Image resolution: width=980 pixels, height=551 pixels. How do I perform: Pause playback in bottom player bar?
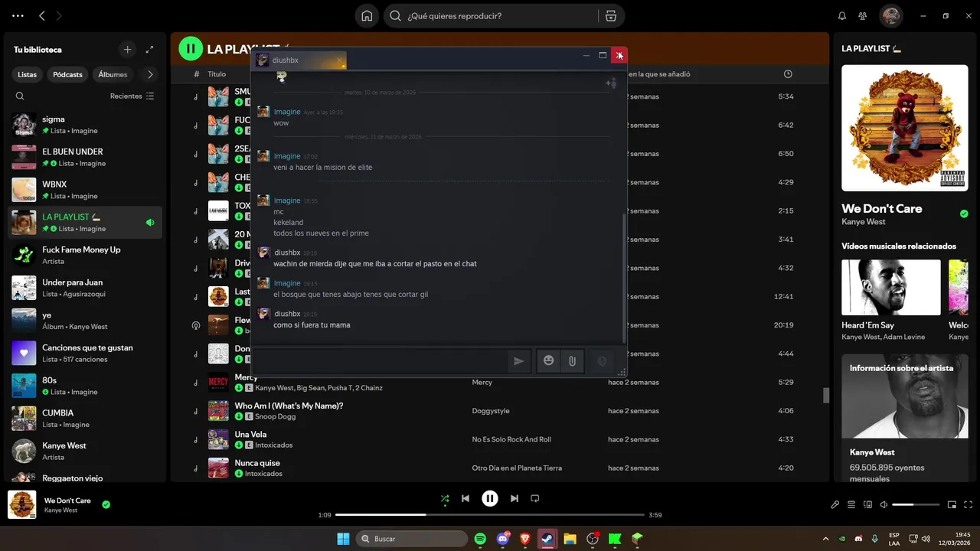point(490,498)
